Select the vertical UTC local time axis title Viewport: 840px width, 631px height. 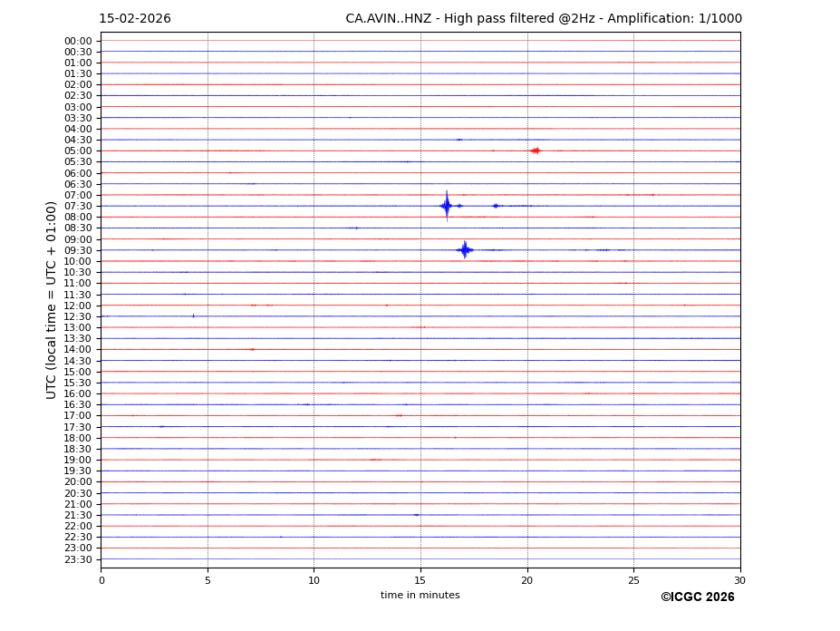pyautogui.click(x=52, y=299)
